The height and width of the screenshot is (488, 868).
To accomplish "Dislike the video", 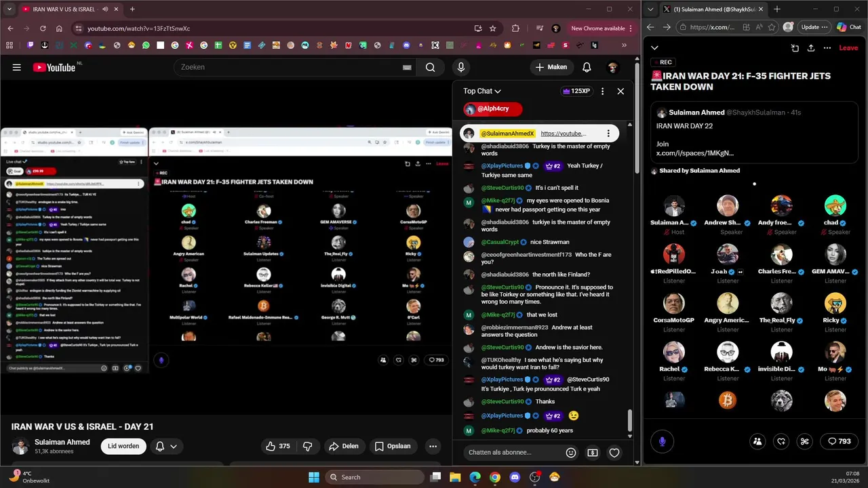I will pos(308,446).
